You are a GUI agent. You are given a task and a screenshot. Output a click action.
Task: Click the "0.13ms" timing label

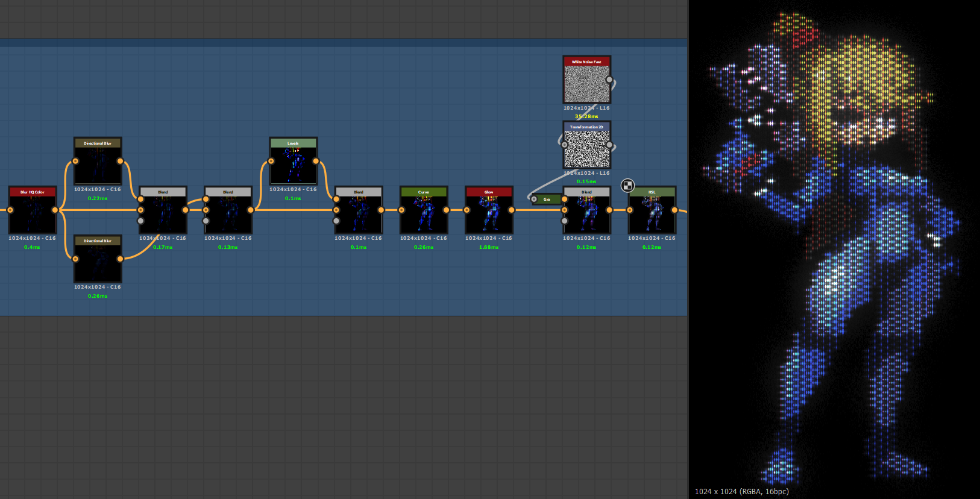click(x=228, y=247)
